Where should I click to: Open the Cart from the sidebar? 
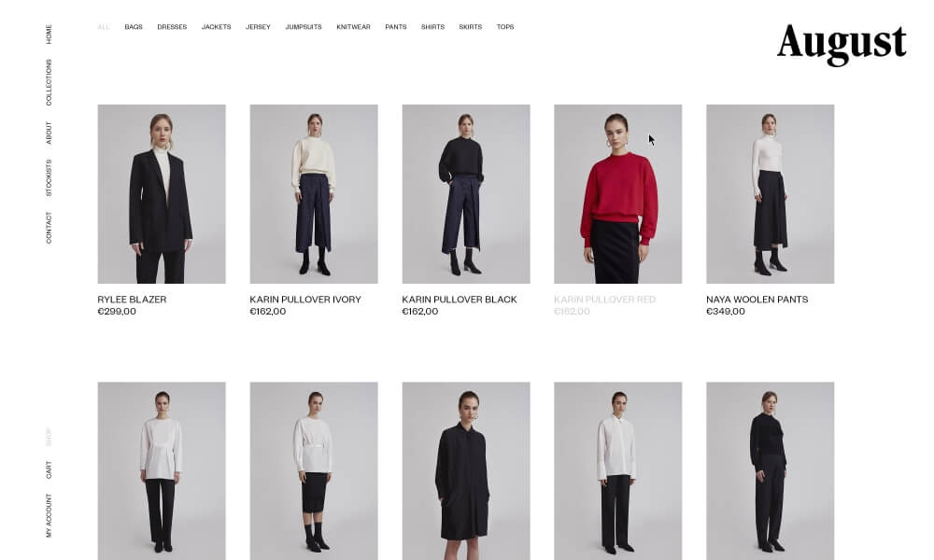tap(49, 469)
